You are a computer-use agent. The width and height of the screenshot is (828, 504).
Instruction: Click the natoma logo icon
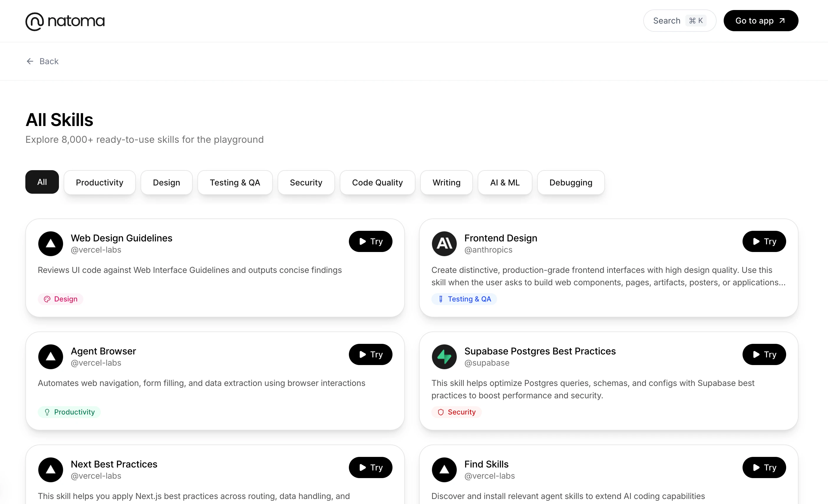click(34, 21)
